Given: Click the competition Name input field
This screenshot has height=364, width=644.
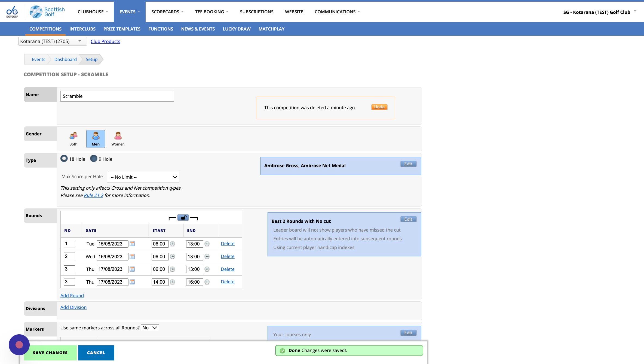Looking at the screenshot, I should click(117, 96).
